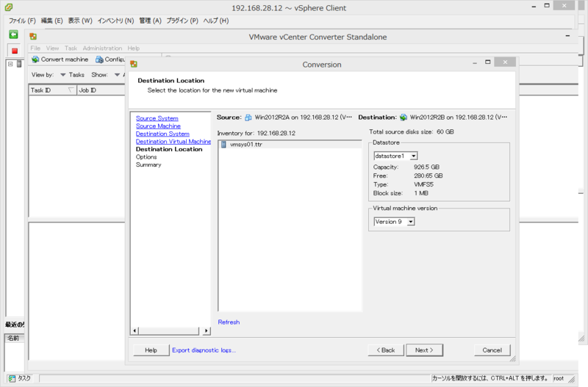Go to the Destination System step
Image resolution: width=588 pixels, height=387 pixels.
(162, 134)
